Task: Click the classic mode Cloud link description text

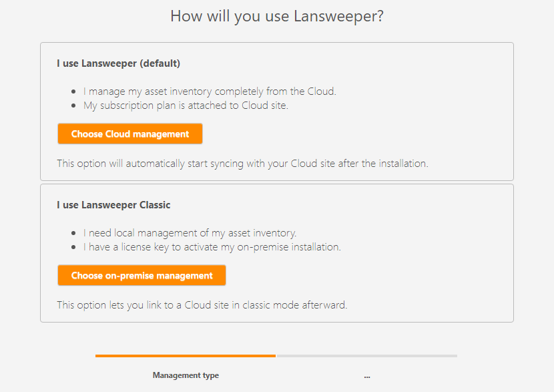Action: click(202, 305)
